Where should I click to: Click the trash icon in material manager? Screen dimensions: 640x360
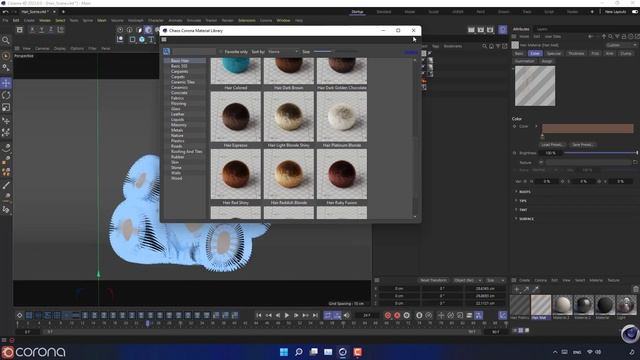[636, 289]
